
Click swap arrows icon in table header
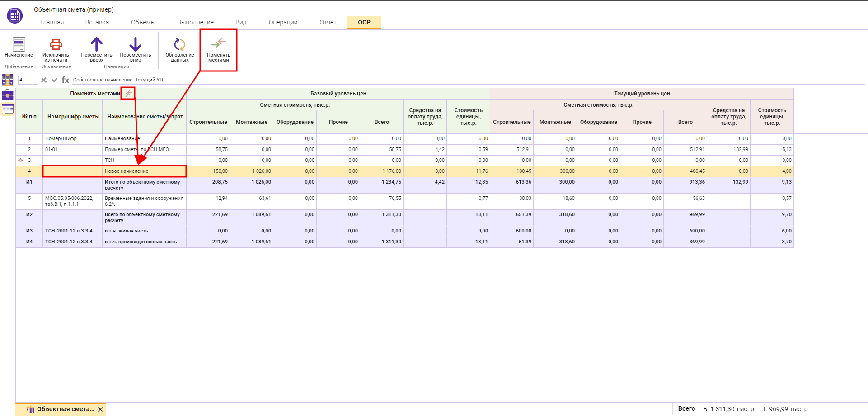pyautogui.click(x=128, y=94)
